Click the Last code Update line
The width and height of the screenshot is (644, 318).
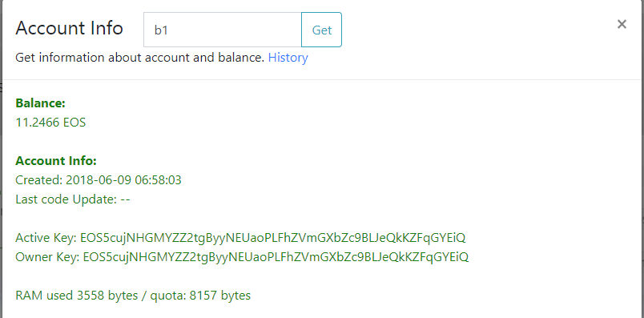(73, 199)
